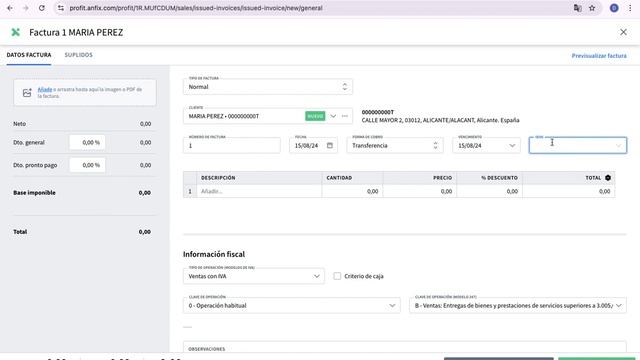Switch to the Suplidos tab
640x360 pixels.
pos(78,55)
